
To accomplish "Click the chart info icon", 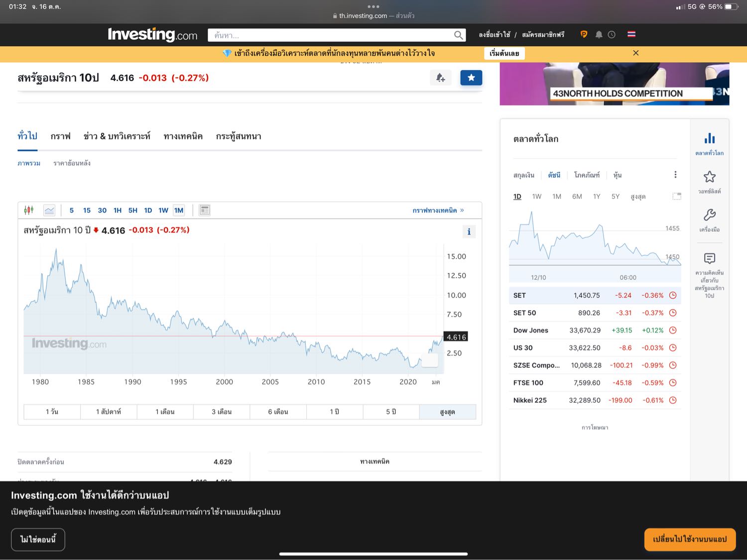I will (469, 231).
